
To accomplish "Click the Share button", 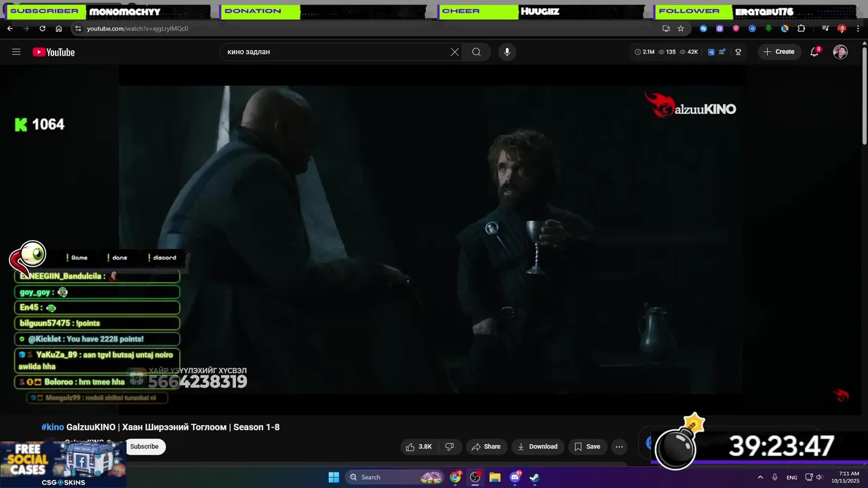I will click(486, 447).
